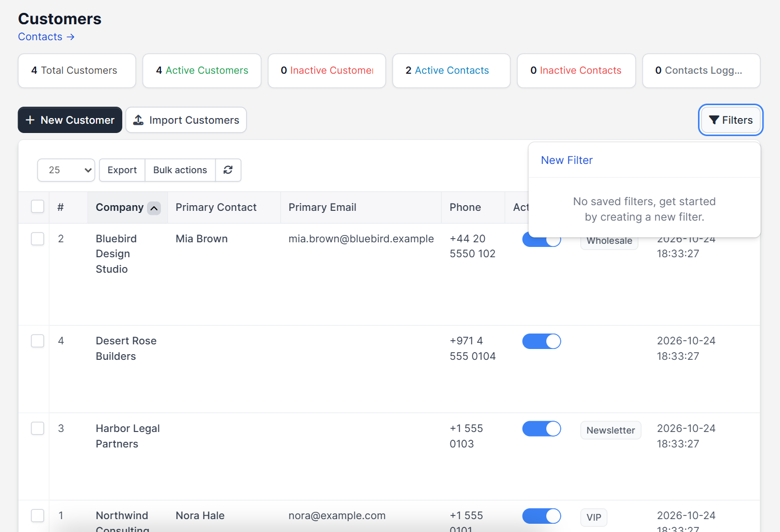
Task: Select New Filter in the dropdown
Action: click(567, 160)
